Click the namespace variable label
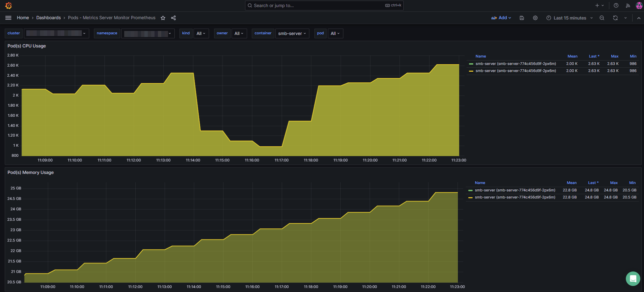Viewport: 644px width, 292px height. point(107,33)
